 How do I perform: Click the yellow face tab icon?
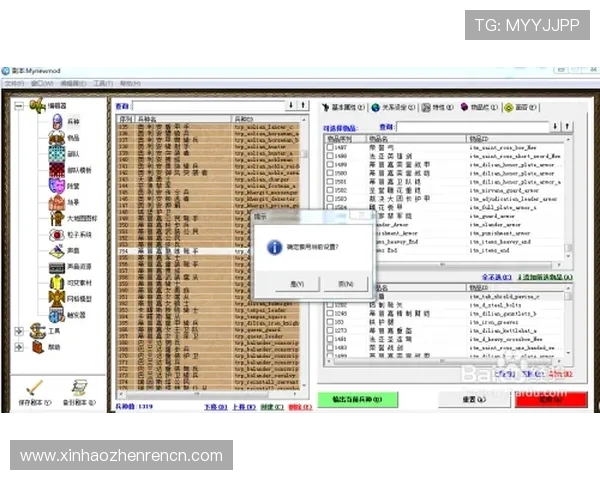click(x=509, y=108)
